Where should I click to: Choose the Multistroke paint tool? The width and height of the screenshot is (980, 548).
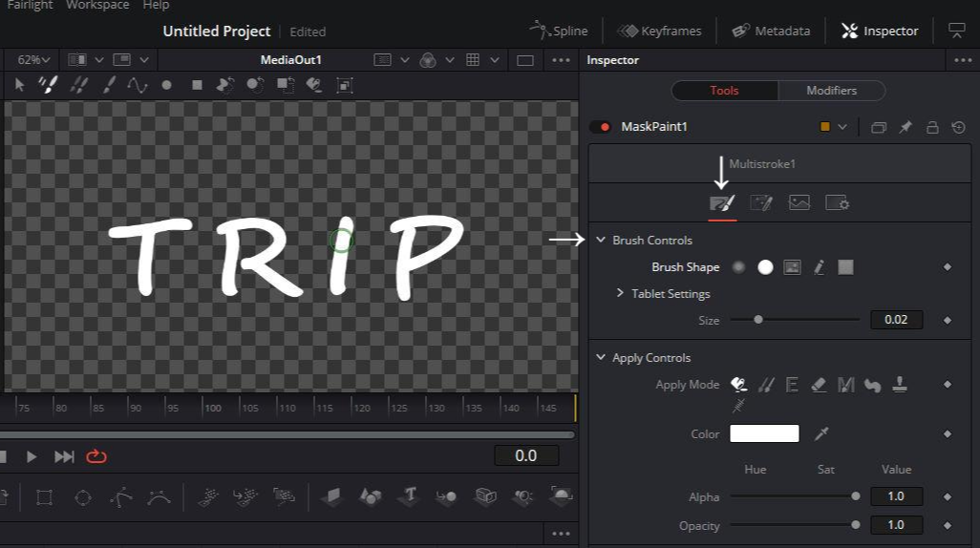point(48,84)
